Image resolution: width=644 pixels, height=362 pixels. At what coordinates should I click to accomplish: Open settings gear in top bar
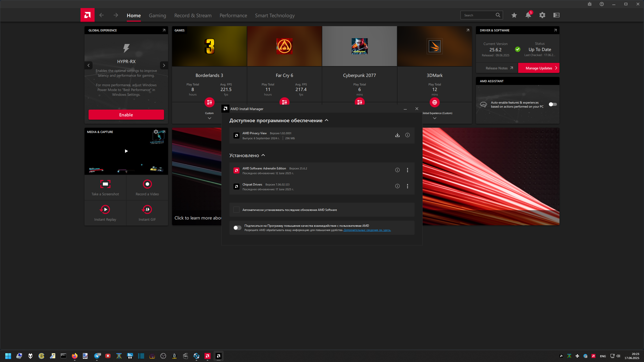coord(542,15)
